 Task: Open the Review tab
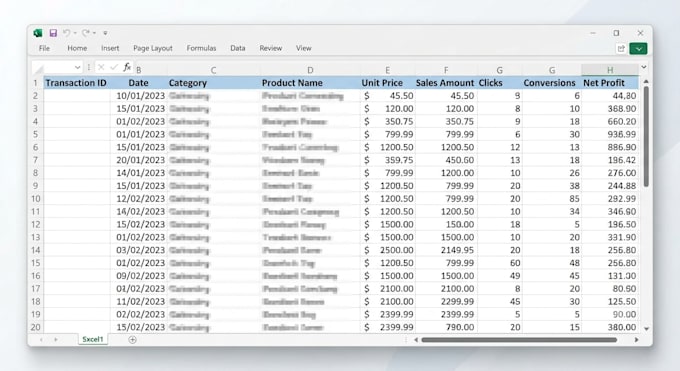click(271, 48)
